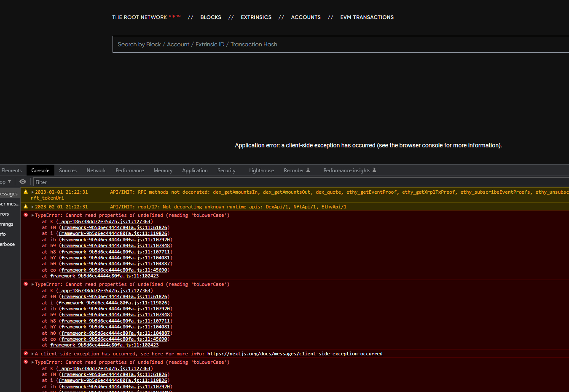
Task: Open the Lighthouse panel
Action: click(261, 170)
